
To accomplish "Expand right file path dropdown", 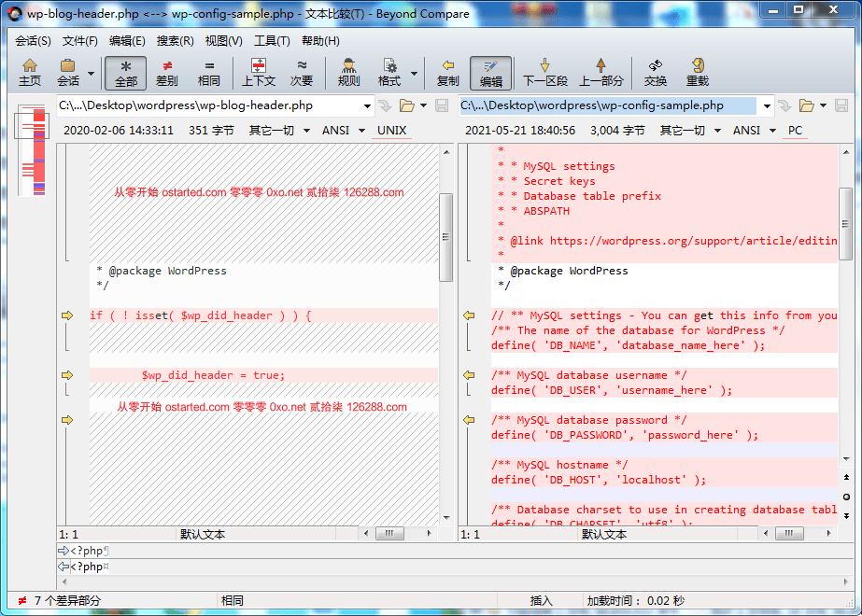I will pos(767,106).
